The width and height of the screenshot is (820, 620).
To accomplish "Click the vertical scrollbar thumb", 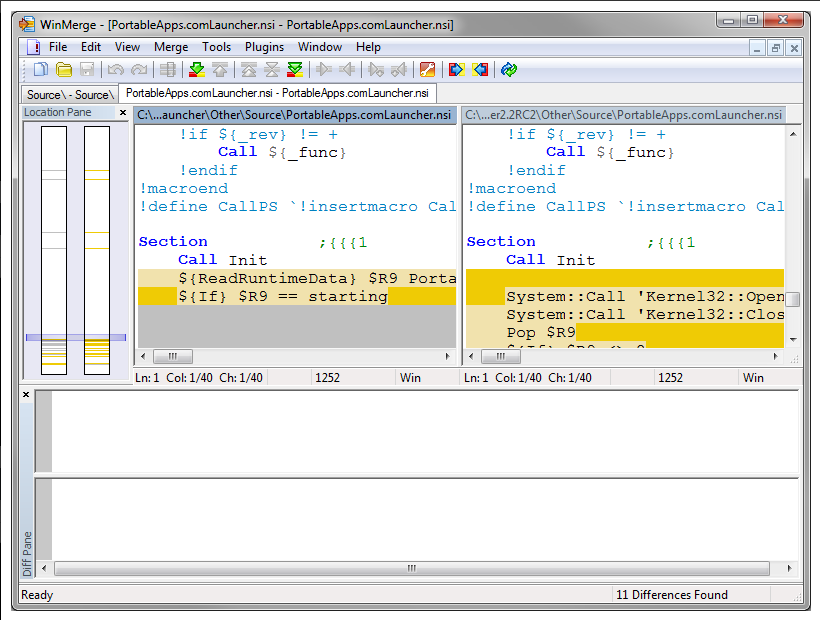I will [x=793, y=300].
